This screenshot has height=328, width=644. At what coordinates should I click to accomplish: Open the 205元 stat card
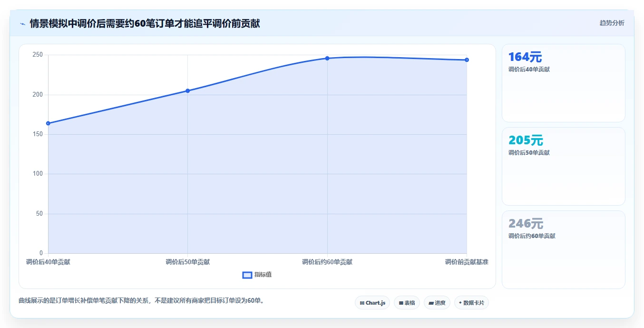(564, 167)
